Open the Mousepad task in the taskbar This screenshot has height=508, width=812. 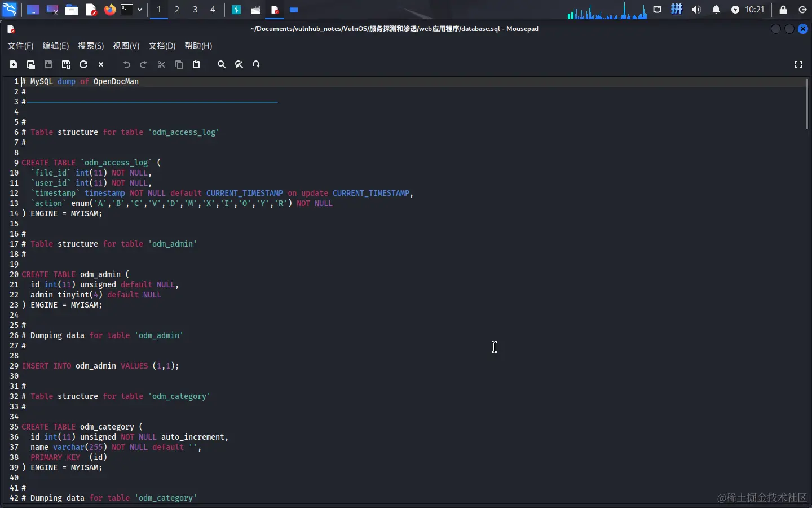275,10
